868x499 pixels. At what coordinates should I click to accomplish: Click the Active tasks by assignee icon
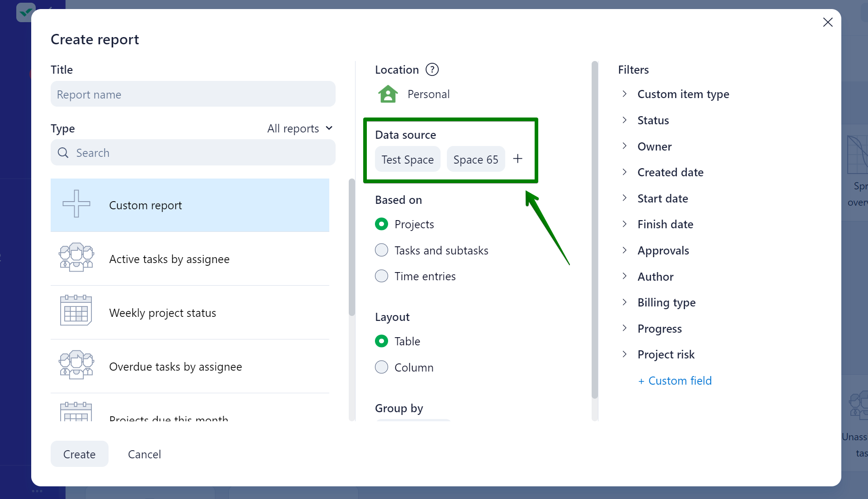[76, 258]
